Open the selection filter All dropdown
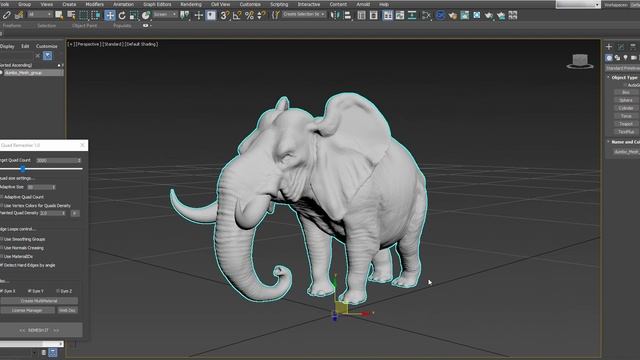 (40, 15)
